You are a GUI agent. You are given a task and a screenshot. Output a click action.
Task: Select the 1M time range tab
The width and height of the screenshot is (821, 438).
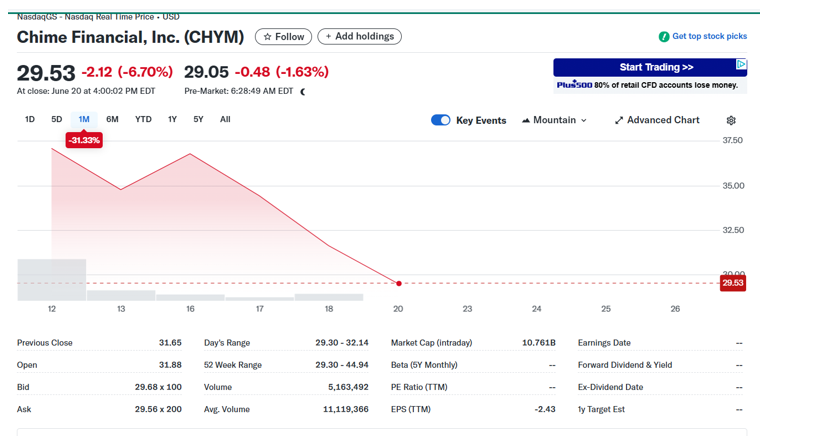(84, 119)
